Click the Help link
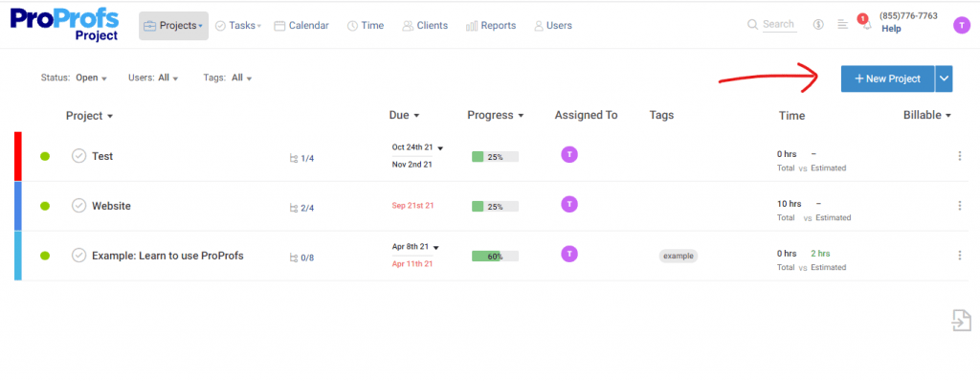 (891, 29)
